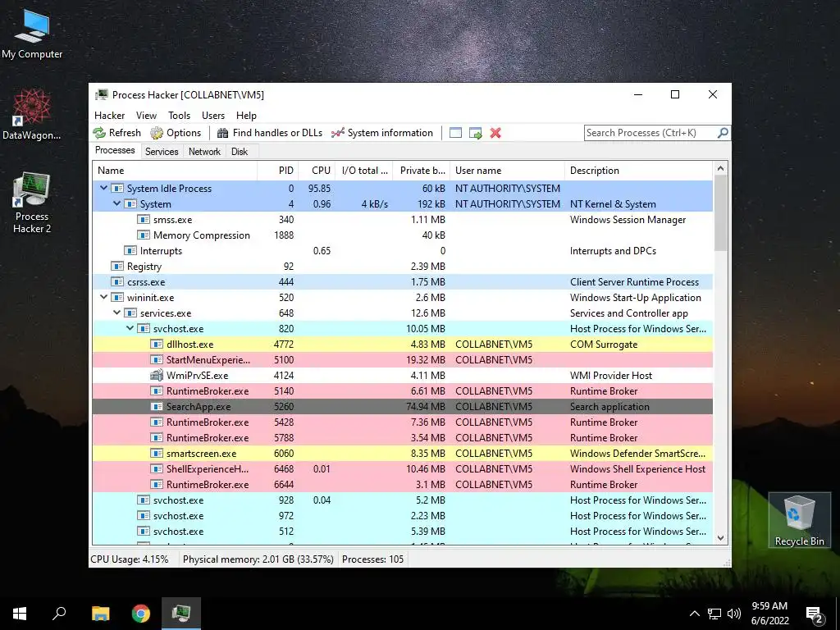Image resolution: width=840 pixels, height=630 pixels.
Task: Click CPU Usage in status bar
Action: (x=130, y=559)
